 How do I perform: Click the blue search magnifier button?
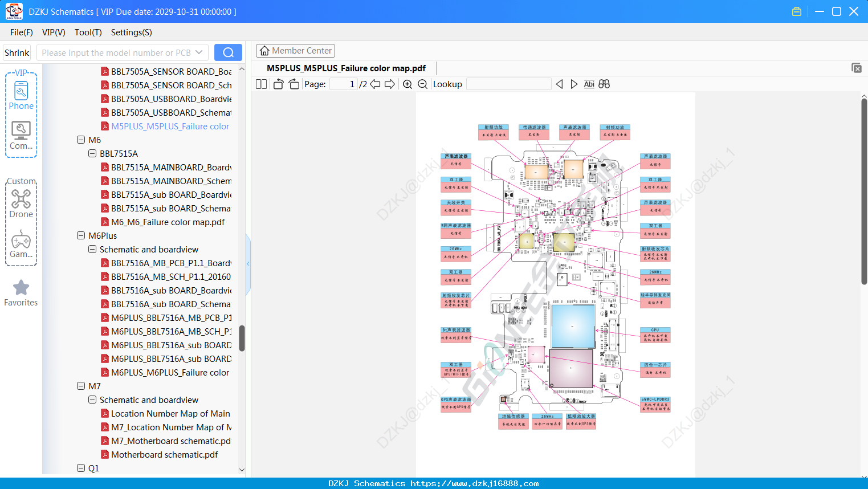228,52
